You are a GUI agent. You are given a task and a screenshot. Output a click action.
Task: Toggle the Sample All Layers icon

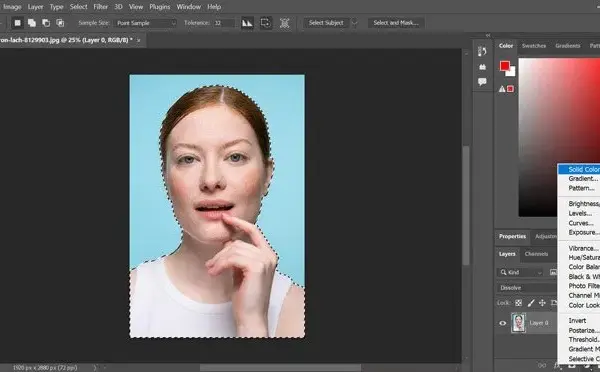[285, 23]
